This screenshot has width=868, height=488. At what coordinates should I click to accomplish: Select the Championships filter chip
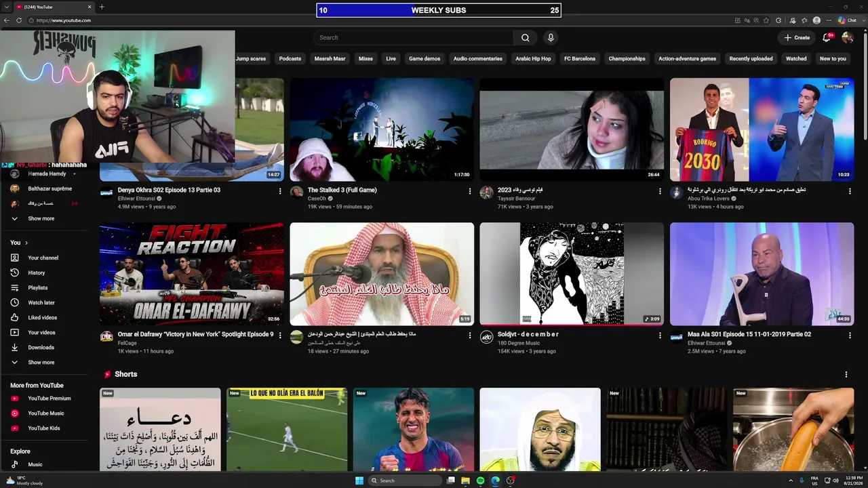[627, 59]
